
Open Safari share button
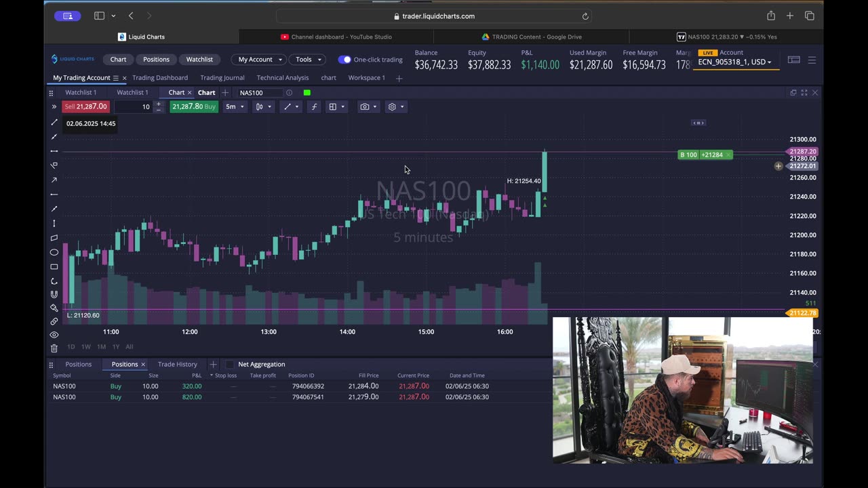(x=771, y=16)
